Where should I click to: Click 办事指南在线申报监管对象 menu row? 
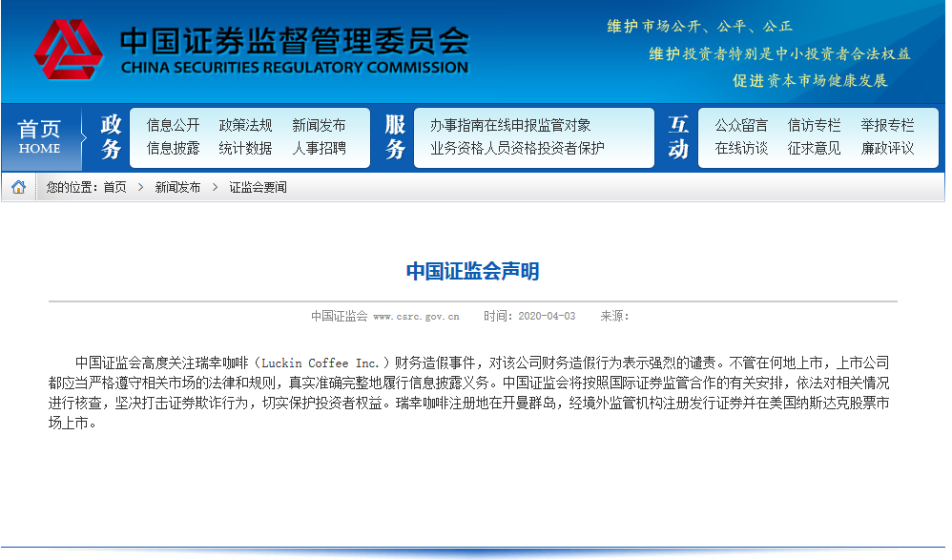point(510,125)
